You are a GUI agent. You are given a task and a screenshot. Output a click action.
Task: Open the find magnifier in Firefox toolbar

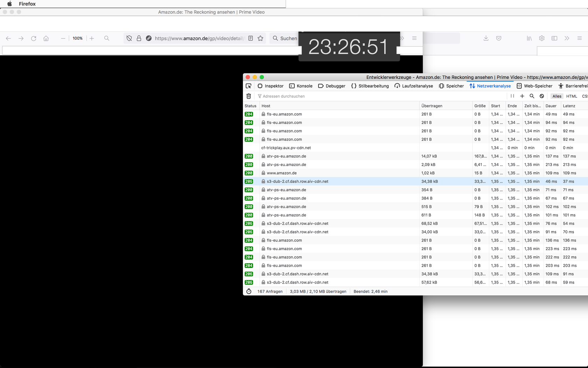(107, 38)
